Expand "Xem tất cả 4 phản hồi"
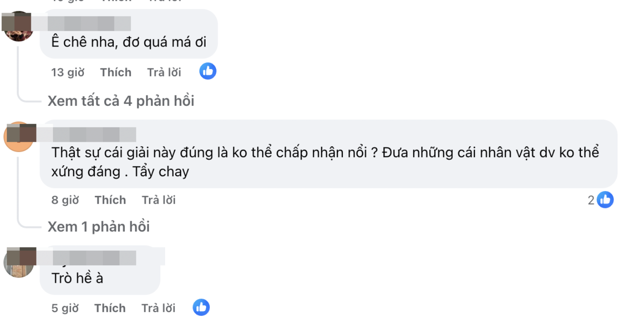644x322 pixels. [x=121, y=101]
